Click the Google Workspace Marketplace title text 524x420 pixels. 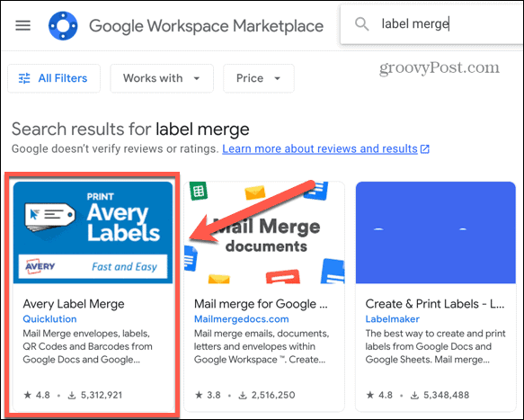[206, 26]
